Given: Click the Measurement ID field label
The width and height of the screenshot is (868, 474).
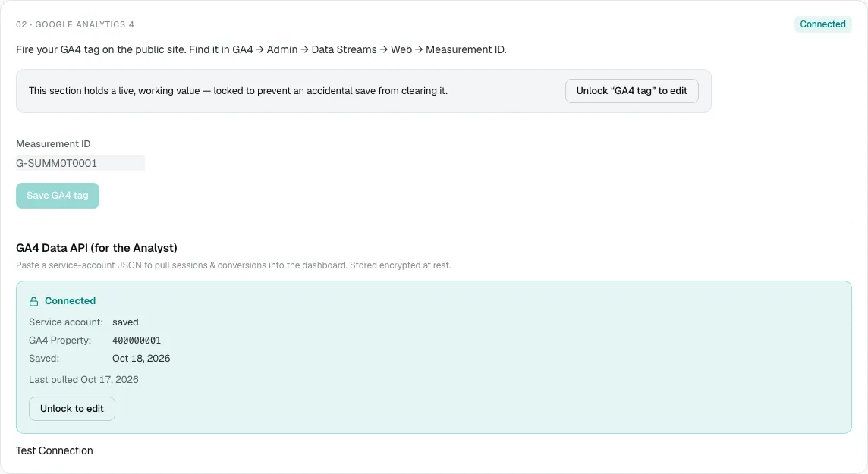Looking at the screenshot, I should pyautogui.click(x=53, y=144).
